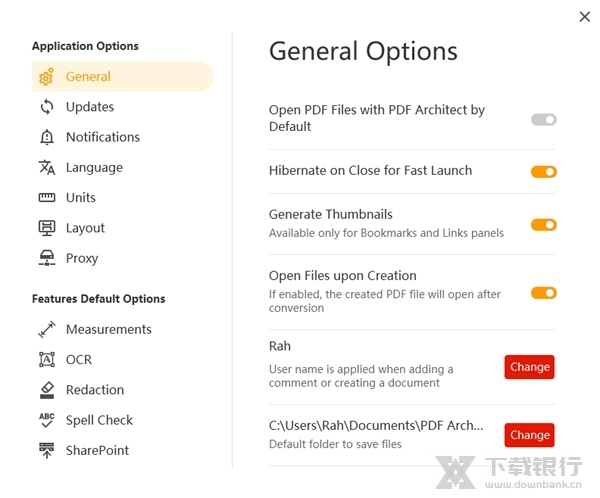The image size is (600, 498).
Task: Enable Open PDF Files by Default toggle
Action: pos(543,119)
